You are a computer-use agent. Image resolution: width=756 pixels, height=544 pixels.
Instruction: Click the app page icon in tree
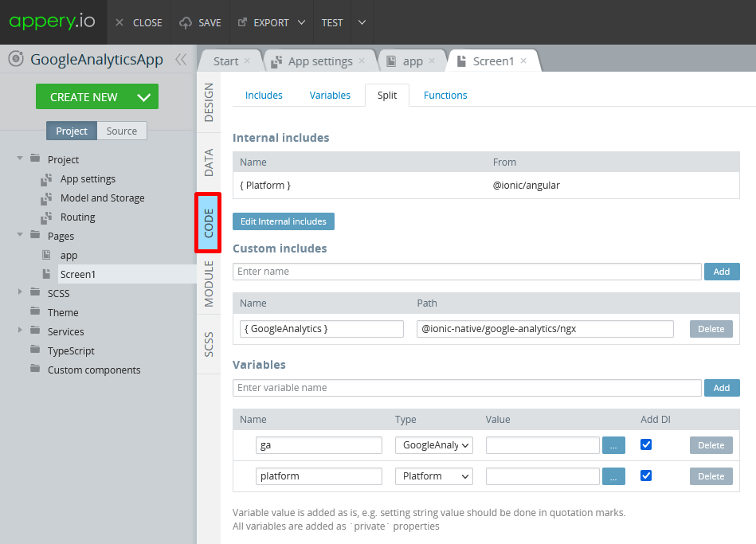pos(46,255)
